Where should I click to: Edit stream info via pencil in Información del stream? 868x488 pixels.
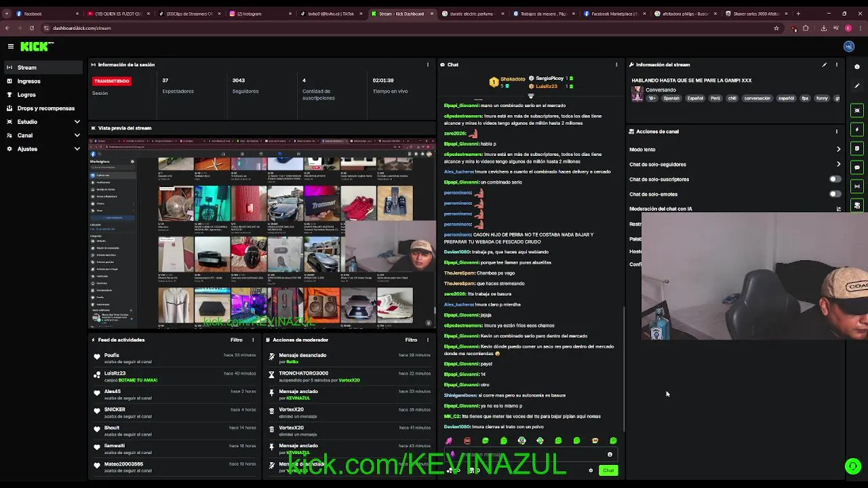[825, 64]
